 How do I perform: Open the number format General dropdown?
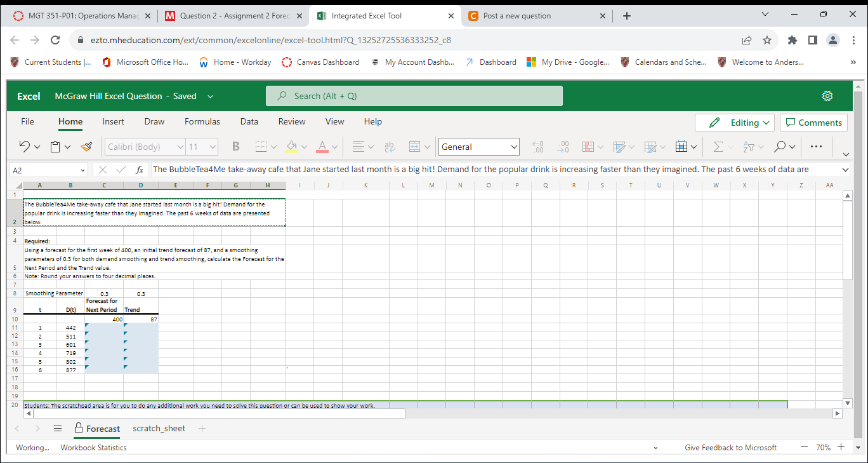point(478,147)
